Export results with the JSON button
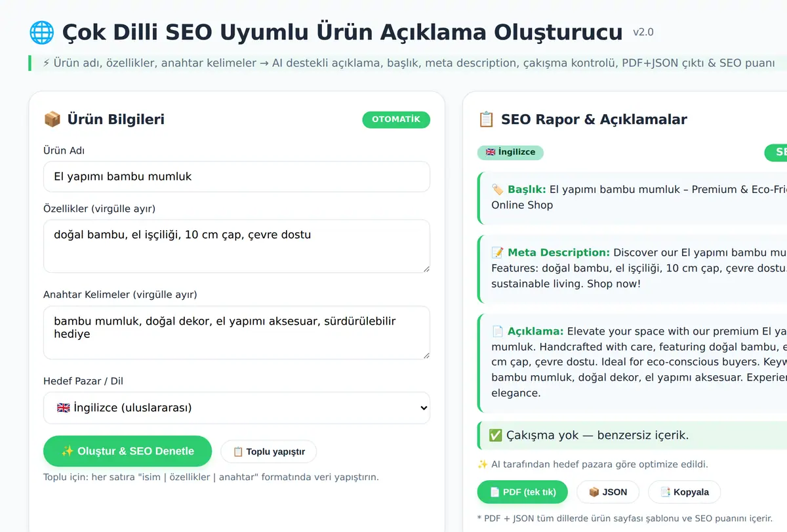Image resolution: width=787 pixels, height=532 pixels. (608, 492)
